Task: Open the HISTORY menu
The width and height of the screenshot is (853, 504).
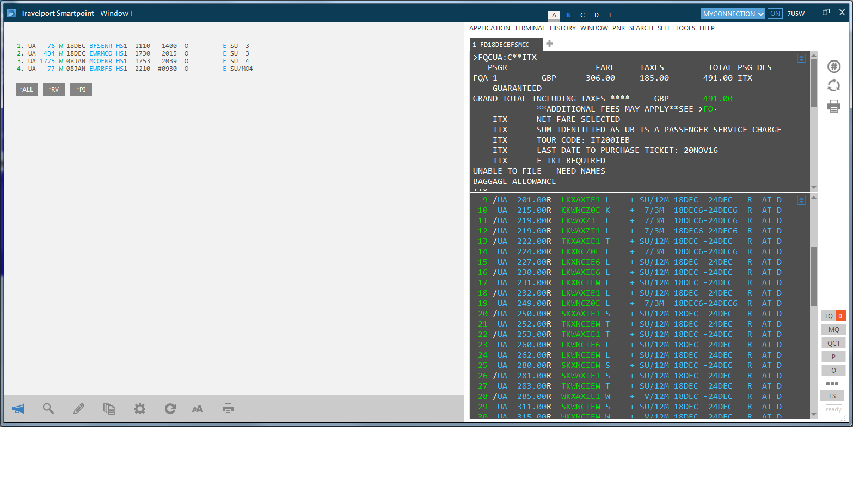Action: pyautogui.click(x=563, y=28)
